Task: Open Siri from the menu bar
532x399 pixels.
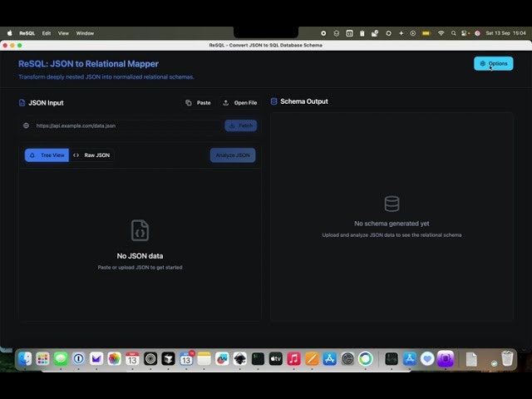Action: [477, 33]
